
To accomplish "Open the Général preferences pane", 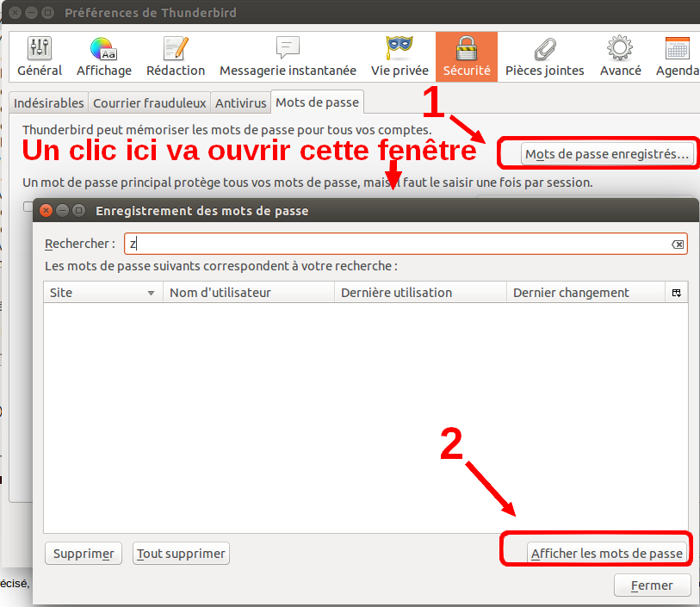I will [x=40, y=57].
